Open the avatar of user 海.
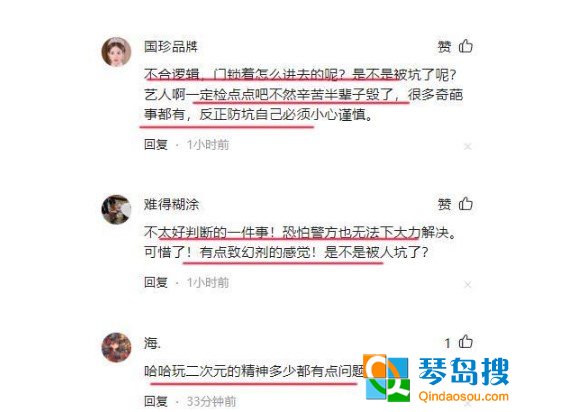573x412 pixels. point(116,347)
